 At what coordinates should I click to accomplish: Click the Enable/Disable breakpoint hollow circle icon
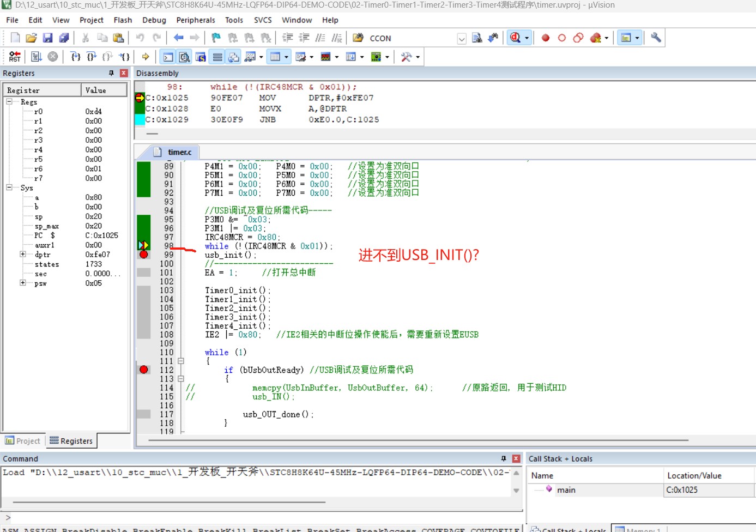click(x=562, y=38)
